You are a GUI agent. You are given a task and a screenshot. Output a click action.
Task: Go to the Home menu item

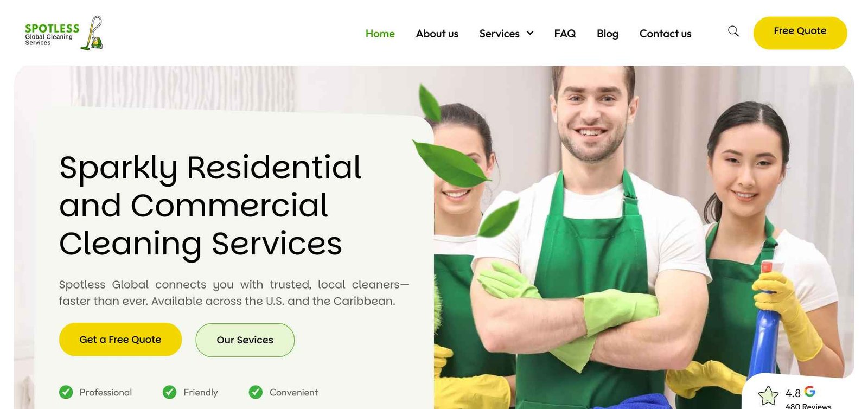click(380, 34)
